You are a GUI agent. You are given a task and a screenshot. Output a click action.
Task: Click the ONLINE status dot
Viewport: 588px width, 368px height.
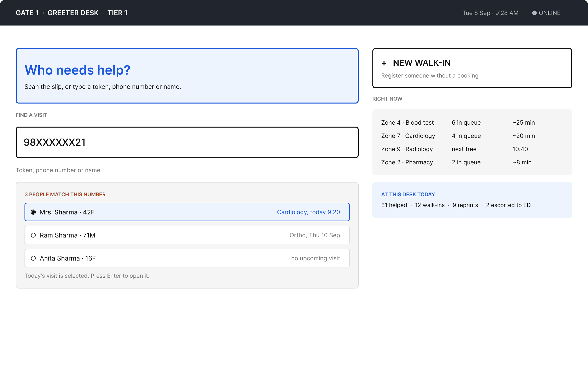point(534,13)
